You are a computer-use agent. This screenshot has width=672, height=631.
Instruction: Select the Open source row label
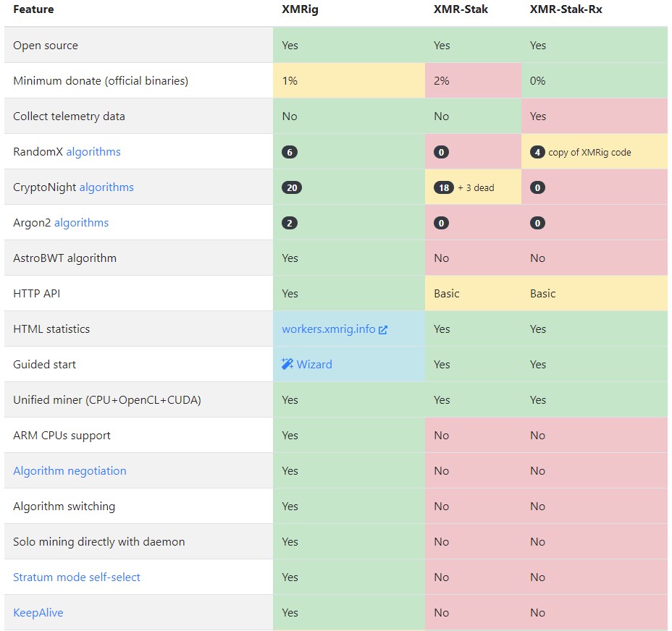[46, 46]
